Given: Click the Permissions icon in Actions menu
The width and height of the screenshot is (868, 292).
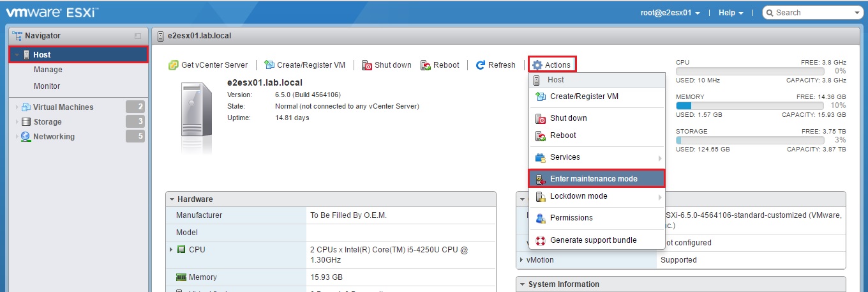Looking at the screenshot, I should tap(540, 218).
